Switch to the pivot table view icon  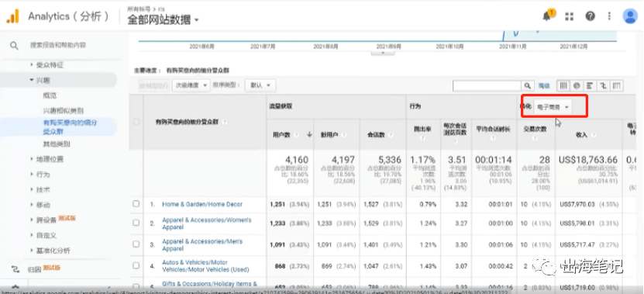point(617,85)
